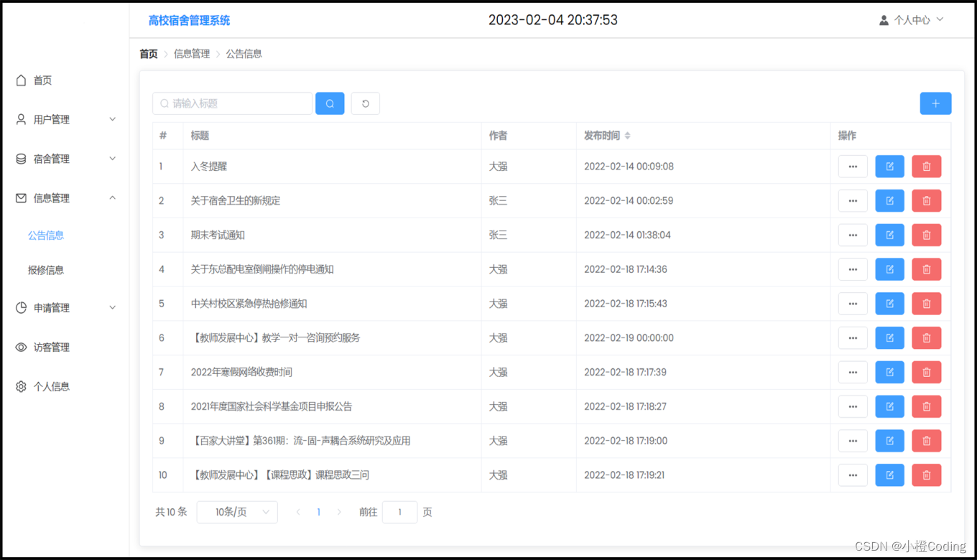View details of 期末考试通知 row

(853, 235)
